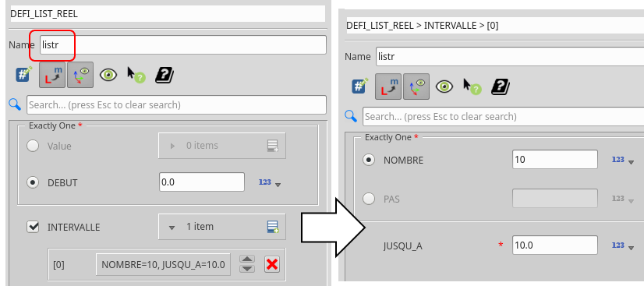
Task: Open the NOMBRE=10, JUSQU_A=10.0 item editor
Action: (x=164, y=265)
